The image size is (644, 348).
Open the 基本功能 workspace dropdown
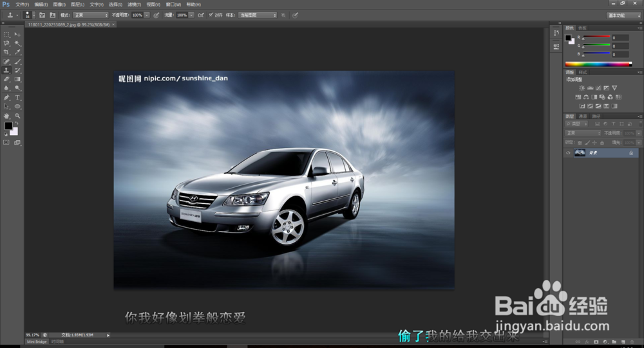click(x=623, y=15)
